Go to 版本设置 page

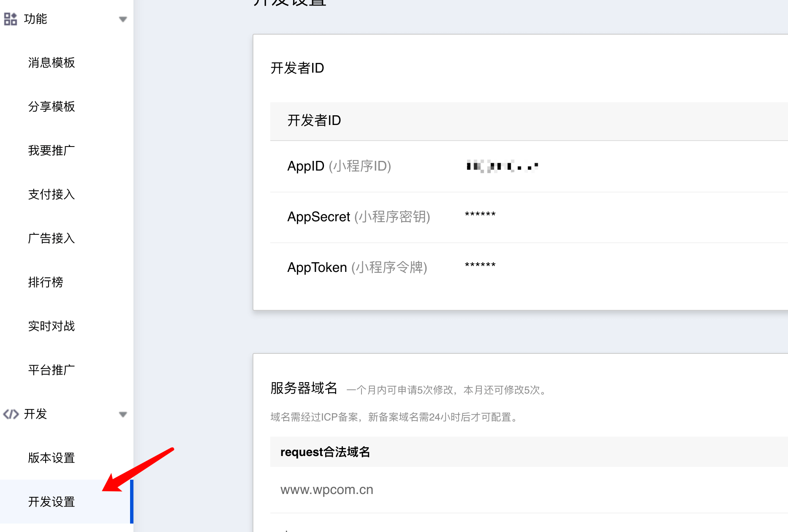pos(52,458)
